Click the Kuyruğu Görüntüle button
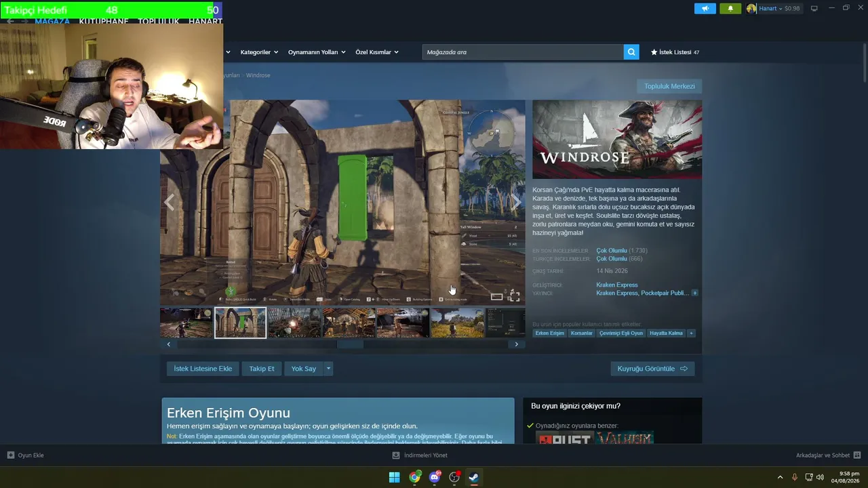The width and height of the screenshot is (868, 488). pos(652,369)
